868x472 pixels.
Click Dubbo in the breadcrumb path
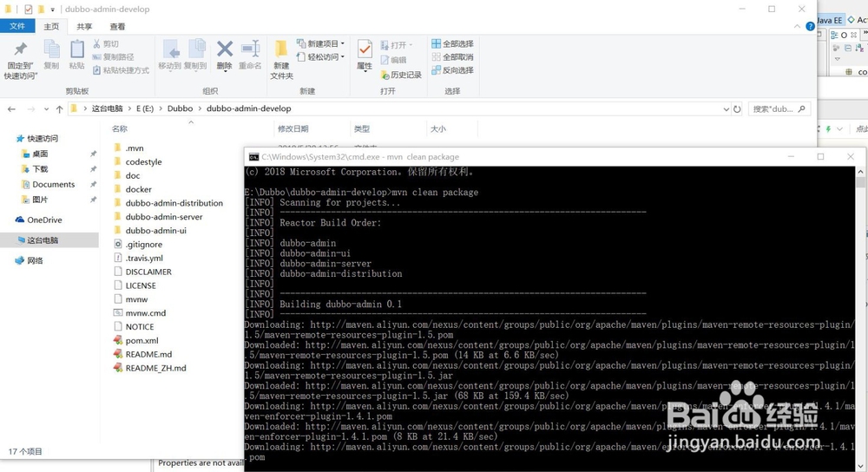180,109
